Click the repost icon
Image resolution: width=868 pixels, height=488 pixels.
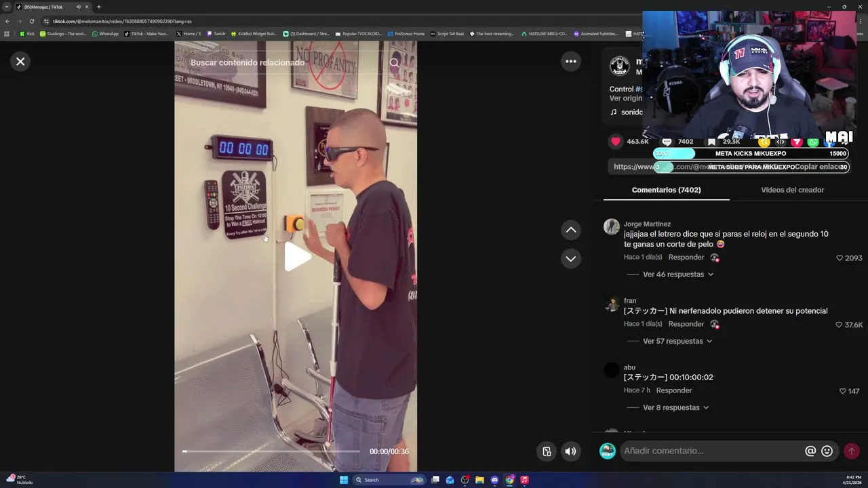pos(764,142)
